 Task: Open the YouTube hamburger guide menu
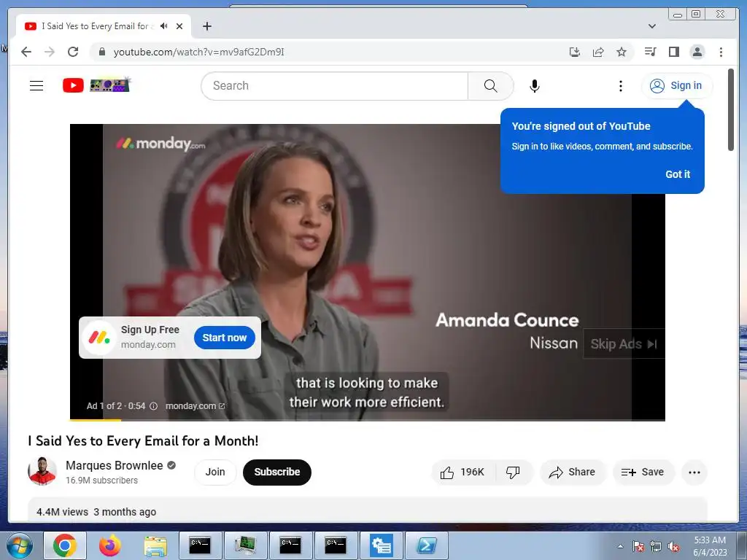coord(36,86)
